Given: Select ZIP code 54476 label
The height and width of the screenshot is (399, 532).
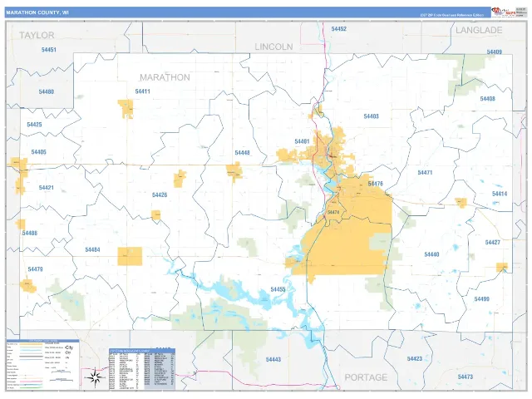Looking at the screenshot, I should click(x=375, y=184).
